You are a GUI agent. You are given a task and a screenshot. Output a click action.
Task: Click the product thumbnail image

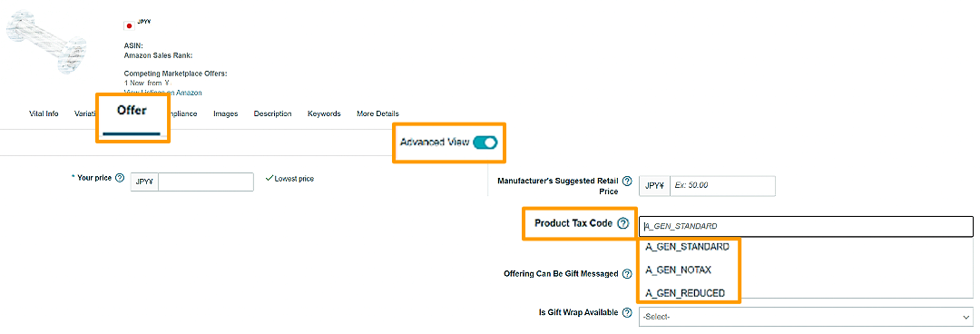pos(46,43)
